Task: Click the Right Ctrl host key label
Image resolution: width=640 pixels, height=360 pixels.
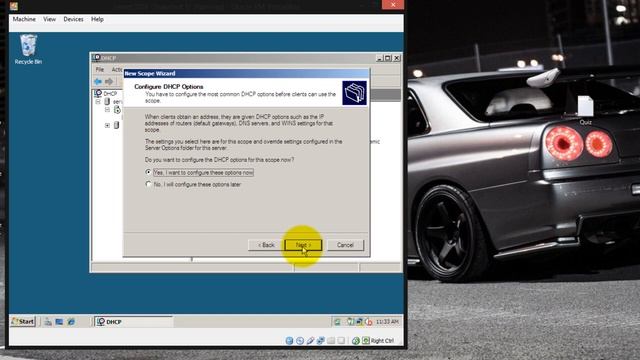Action: click(x=382, y=340)
